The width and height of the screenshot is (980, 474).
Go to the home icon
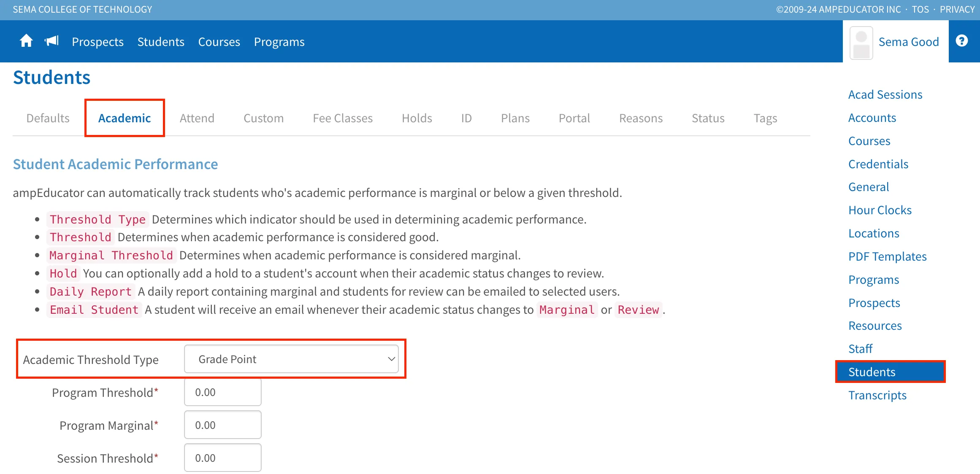(26, 41)
